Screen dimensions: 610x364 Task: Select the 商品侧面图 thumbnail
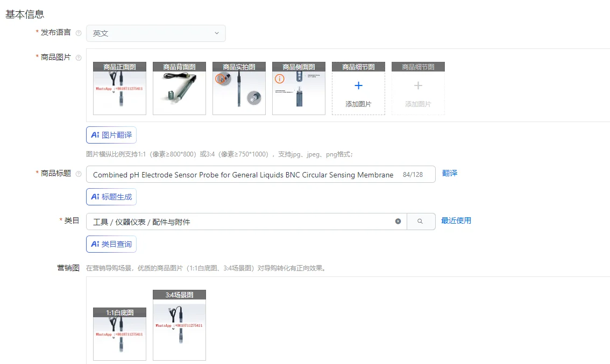[x=299, y=88]
